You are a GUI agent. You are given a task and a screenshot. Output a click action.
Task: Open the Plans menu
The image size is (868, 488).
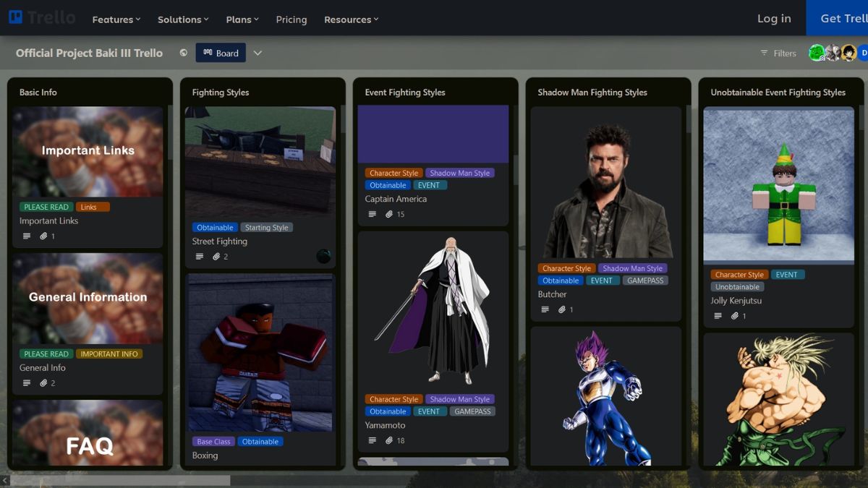click(x=242, y=20)
